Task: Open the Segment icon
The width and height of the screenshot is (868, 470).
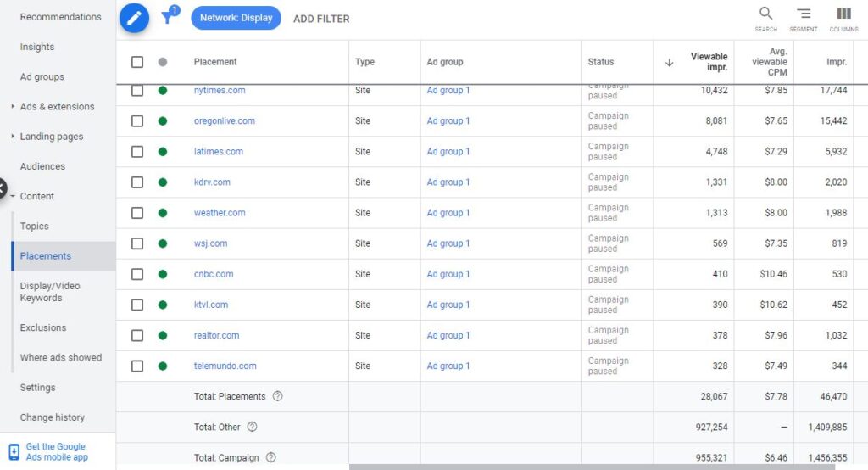Action: (804, 19)
